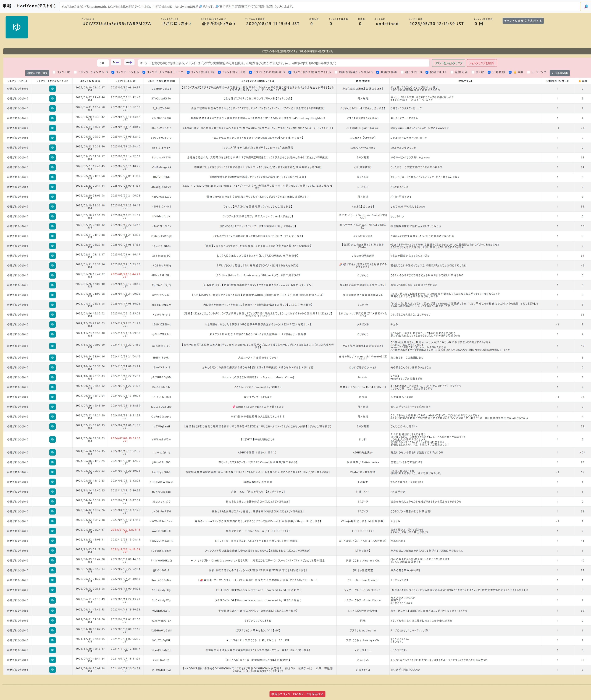The height and width of the screenshot is (700, 591).
Task: Click uploader cell KADOKAWAanime
Action: (363, 148)
